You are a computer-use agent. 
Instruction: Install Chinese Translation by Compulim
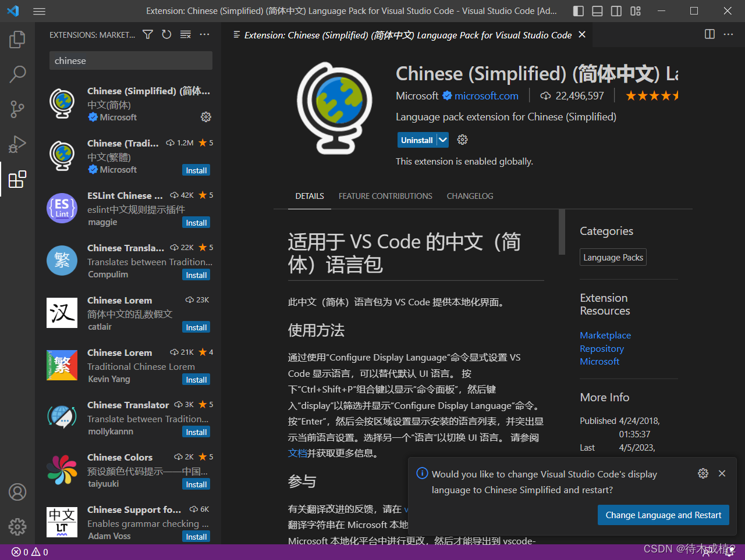click(x=196, y=275)
